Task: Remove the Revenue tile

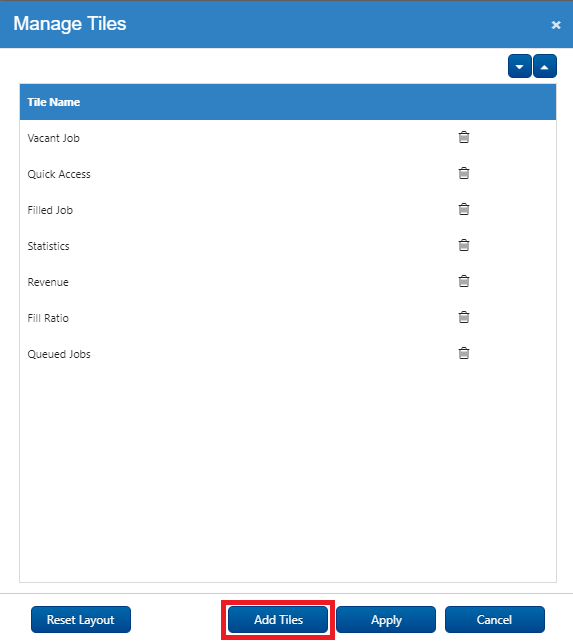Action: (x=463, y=281)
